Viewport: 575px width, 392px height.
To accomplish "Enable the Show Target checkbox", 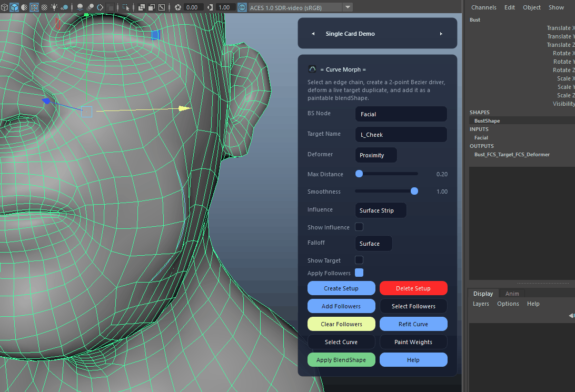I will point(359,260).
